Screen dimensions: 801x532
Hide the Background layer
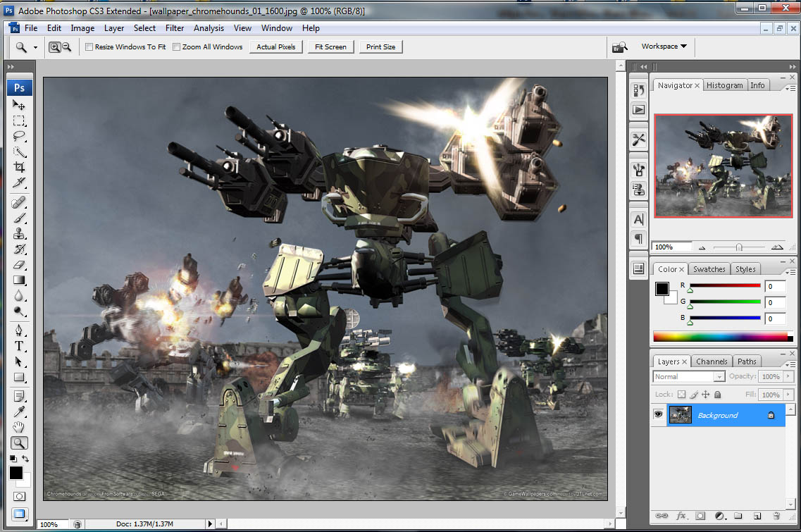[658, 415]
